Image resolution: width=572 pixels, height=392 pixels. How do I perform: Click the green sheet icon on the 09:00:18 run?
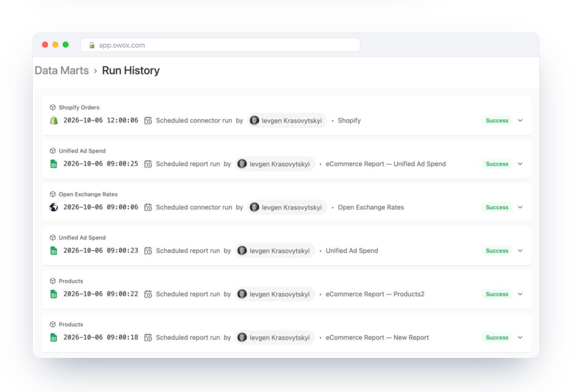(x=54, y=337)
